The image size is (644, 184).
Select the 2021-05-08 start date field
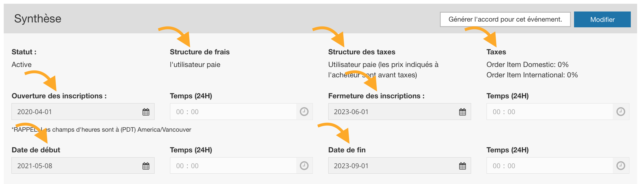tap(75, 166)
